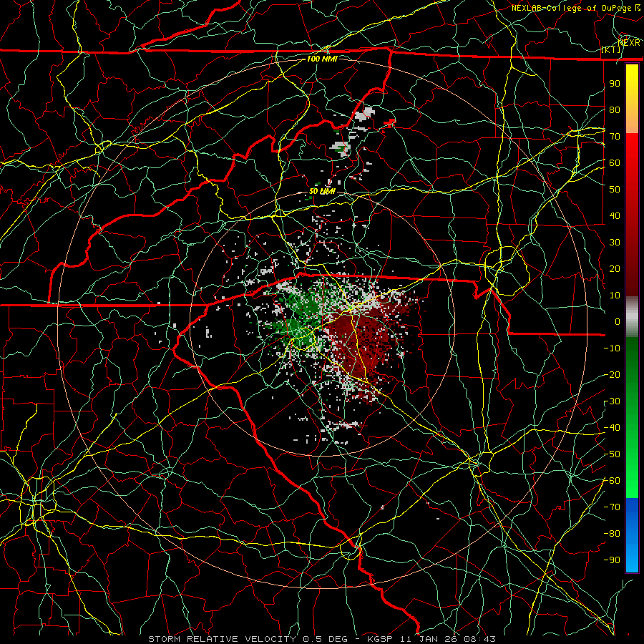644x644 pixels.
Task: Click the -10 value on velocity scale
Action: [x=612, y=348]
